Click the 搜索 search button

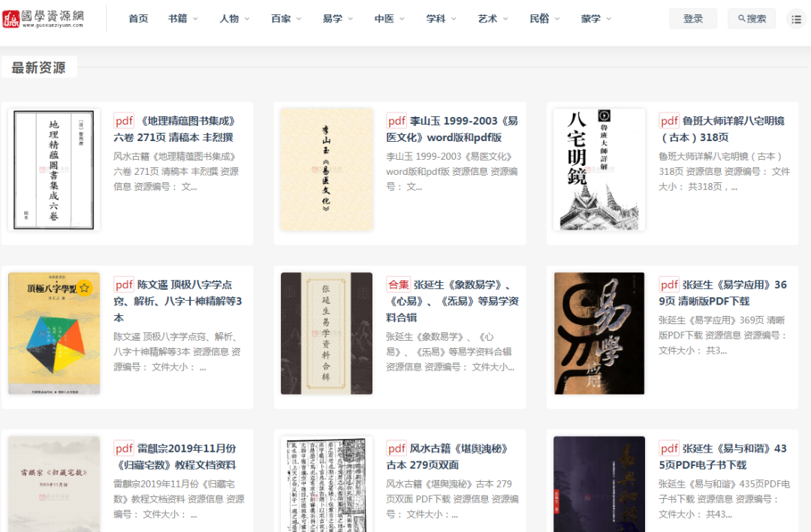pyautogui.click(x=752, y=19)
